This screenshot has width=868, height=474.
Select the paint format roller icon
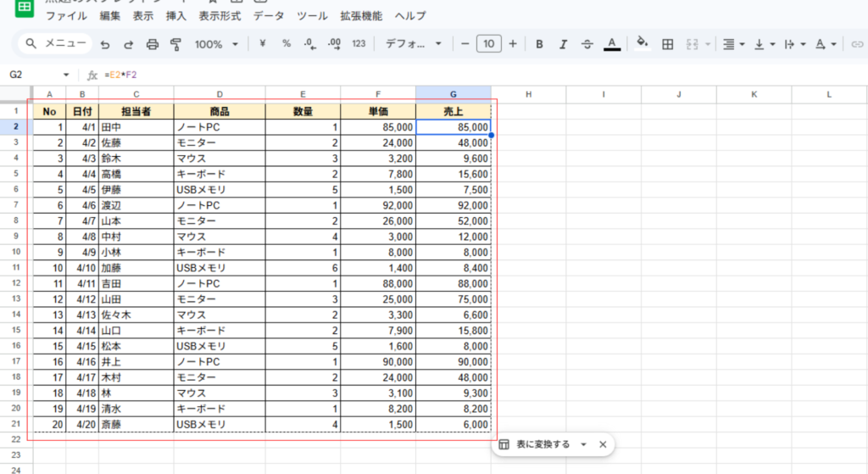coord(176,44)
